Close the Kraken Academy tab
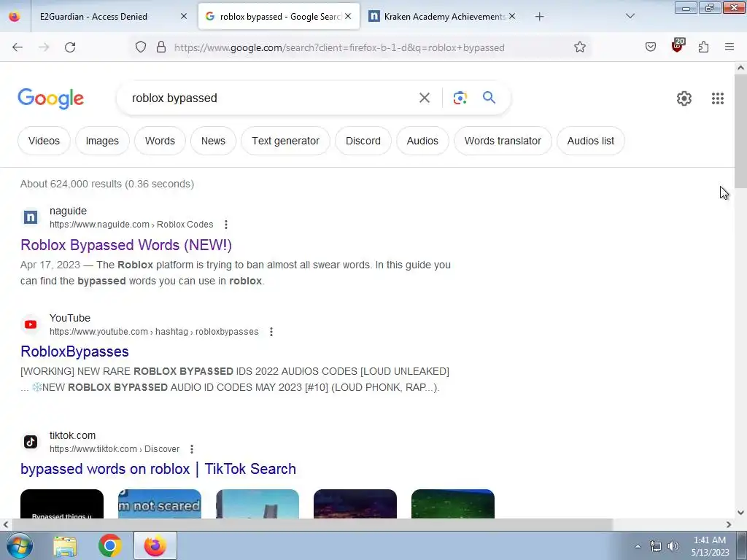Screen dimensions: 747x560 point(512,17)
